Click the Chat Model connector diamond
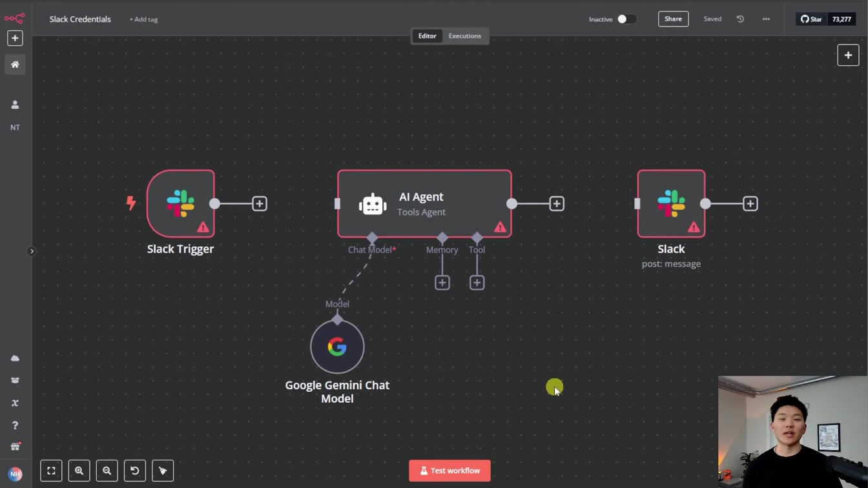This screenshot has width=868, height=488. pos(372,238)
